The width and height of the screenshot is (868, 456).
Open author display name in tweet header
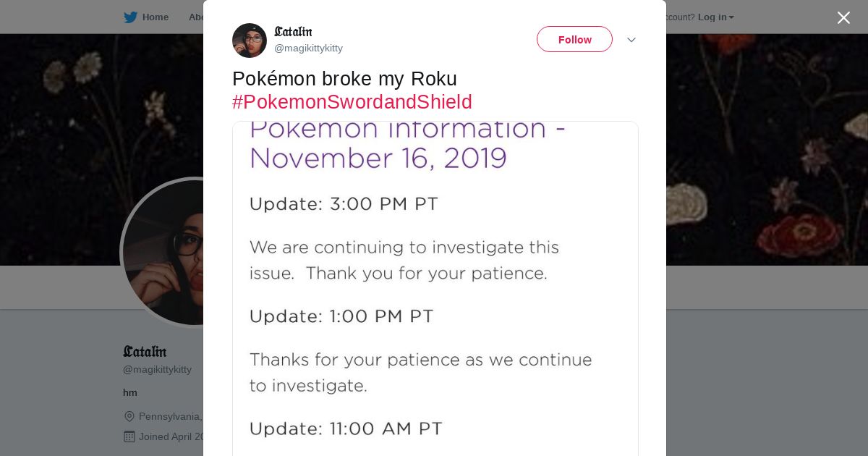(293, 32)
